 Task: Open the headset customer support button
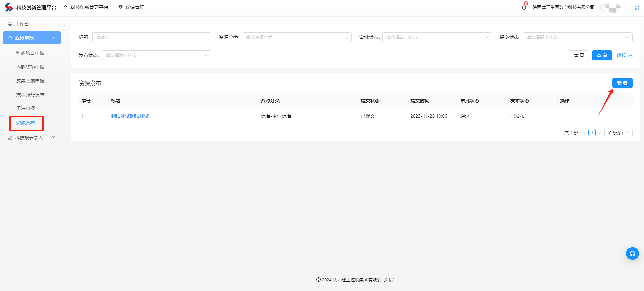(632, 254)
